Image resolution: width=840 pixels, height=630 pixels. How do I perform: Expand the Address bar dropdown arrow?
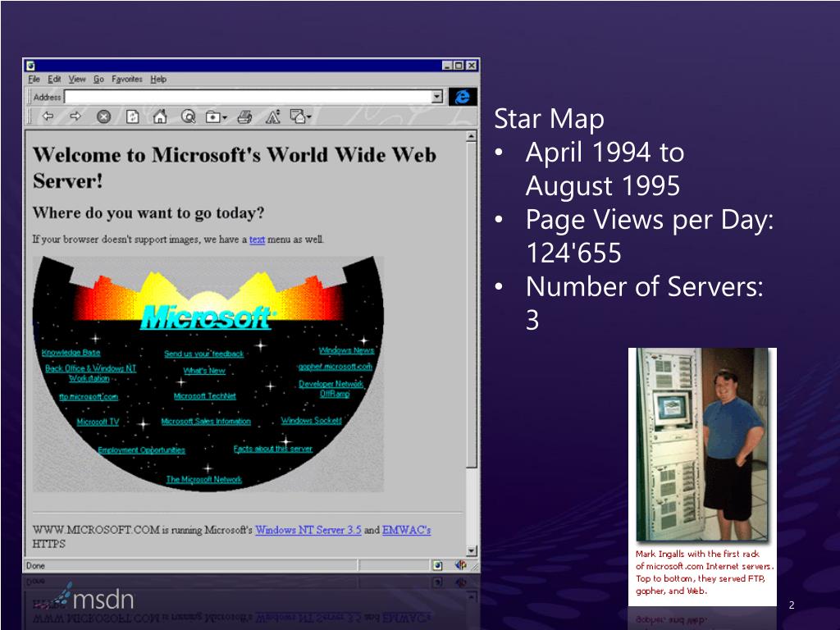(x=437, y=97)
